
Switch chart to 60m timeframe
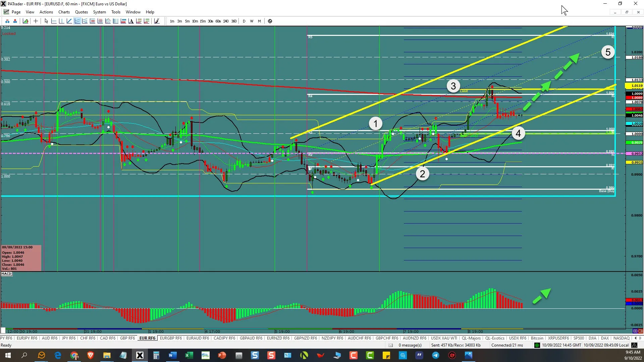click(x=218, y=21)
